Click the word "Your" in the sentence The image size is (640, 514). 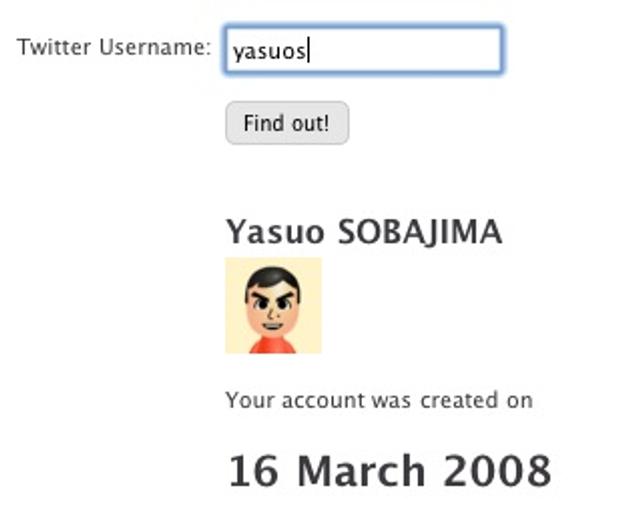pyautogui.click(x=246, y=401)
